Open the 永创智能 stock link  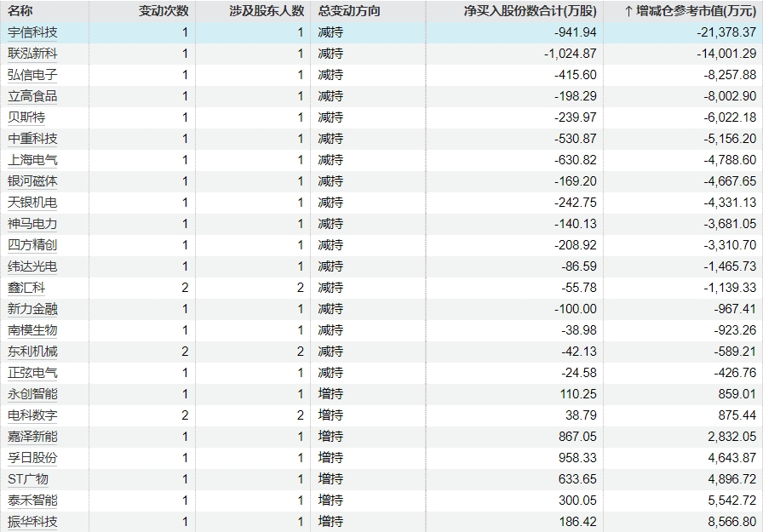[32, 394]
